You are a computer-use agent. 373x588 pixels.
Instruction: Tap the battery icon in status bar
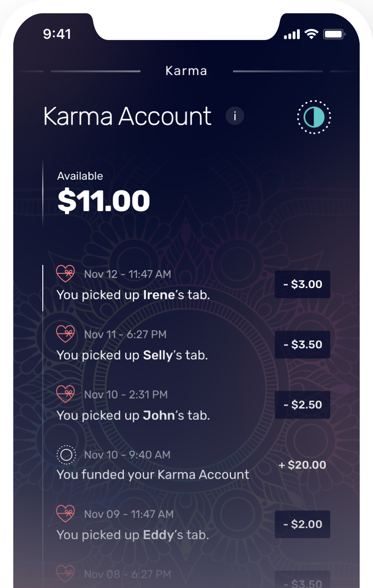pyautogui.click(x=334, y=35)
